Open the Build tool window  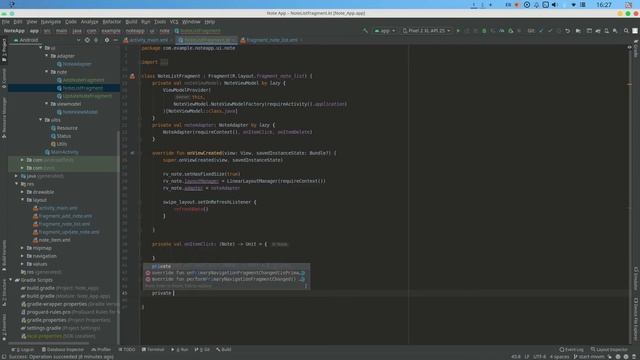point(224,350)
